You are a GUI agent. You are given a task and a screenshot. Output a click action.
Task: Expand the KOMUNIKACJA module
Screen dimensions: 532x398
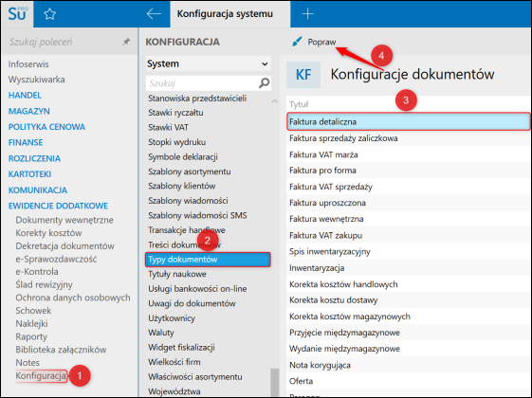[x=38, y=190]
